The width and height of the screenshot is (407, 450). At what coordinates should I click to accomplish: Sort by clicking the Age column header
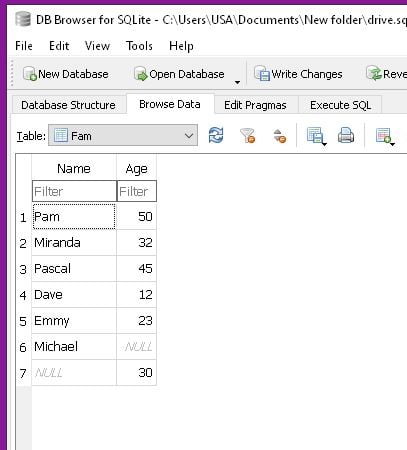pyautogui.click(x=137, y=169)
